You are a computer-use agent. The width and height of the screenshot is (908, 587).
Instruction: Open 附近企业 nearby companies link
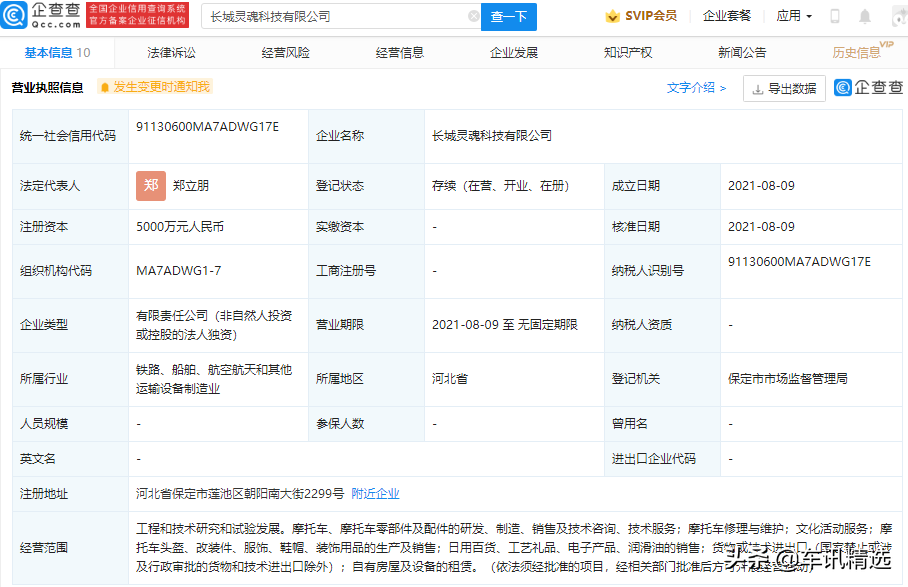pyautogui.click(x=375, y=494)
